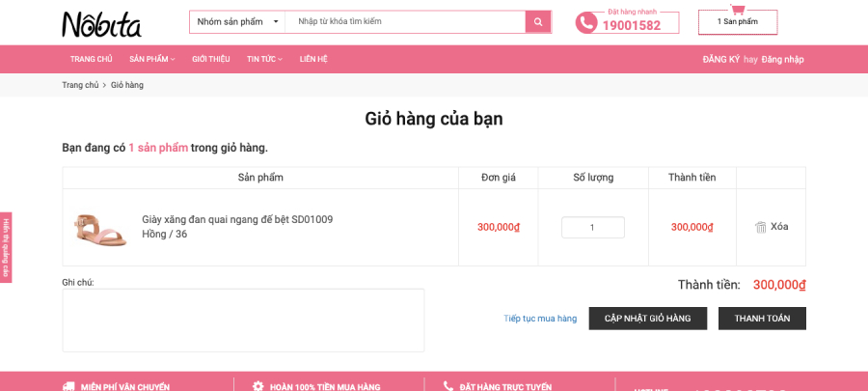Click the THANH TOÁN button
The width and height of the screenshot is (868, 391).
pyautogui.click(x=762, y=319)
